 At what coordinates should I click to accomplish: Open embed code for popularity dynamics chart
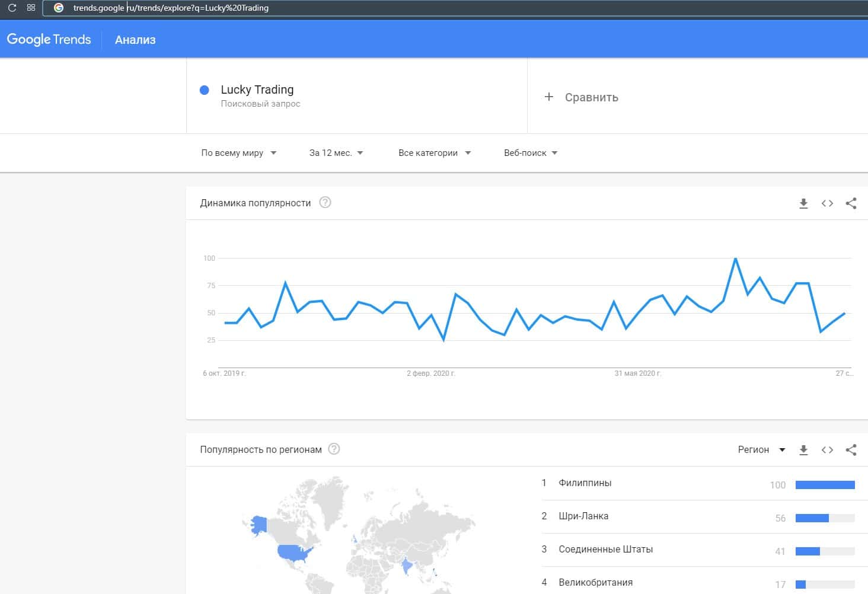coord(827,203)
